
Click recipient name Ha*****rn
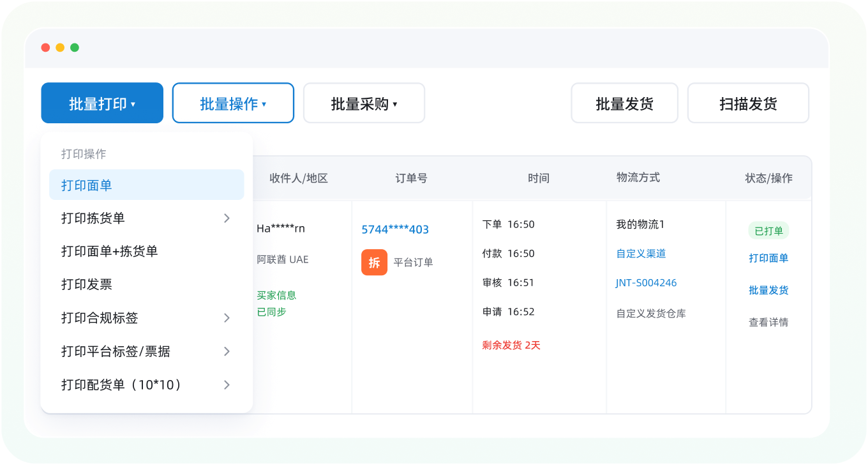[x=281, y=228]
